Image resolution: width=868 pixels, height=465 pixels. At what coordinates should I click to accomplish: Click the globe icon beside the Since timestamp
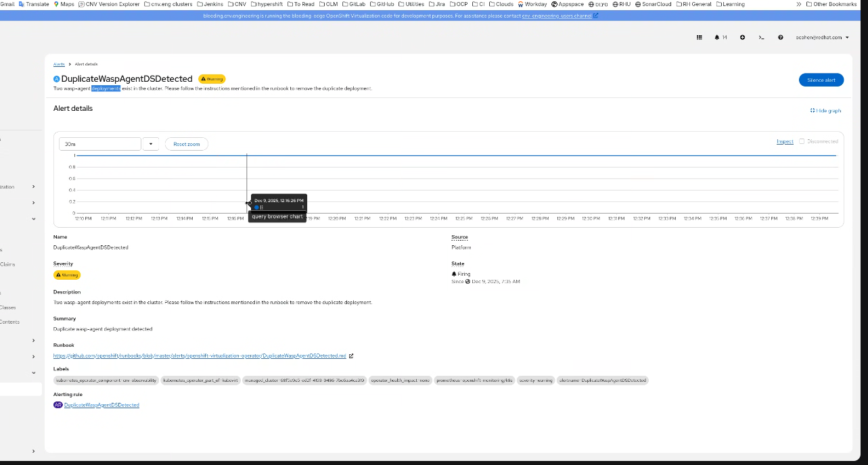click(x=467, y=281)
